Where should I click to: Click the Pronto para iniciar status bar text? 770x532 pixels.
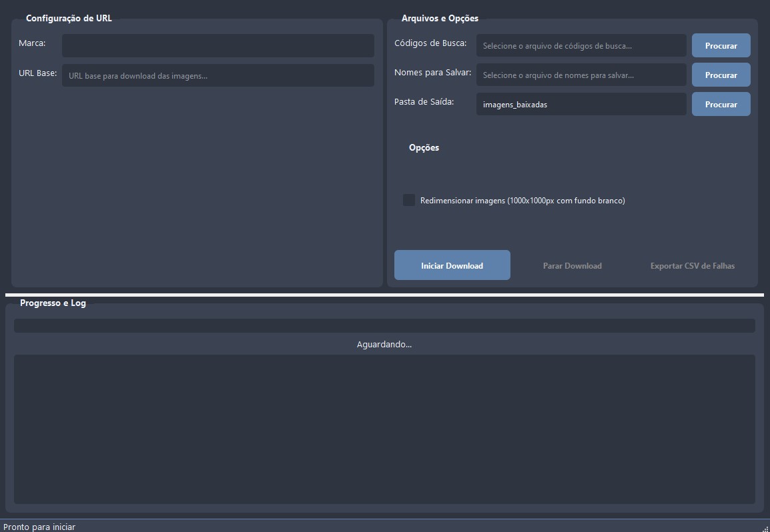point(39,527)
